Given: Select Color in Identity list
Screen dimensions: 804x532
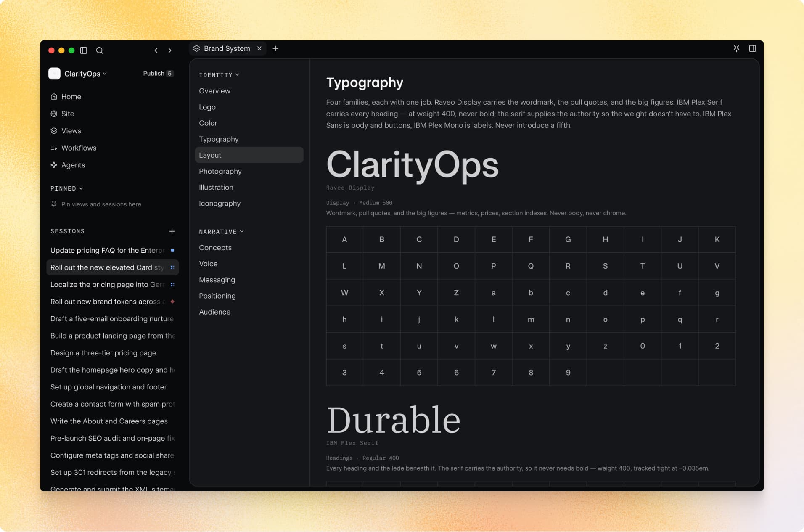Looking at the screenshot, I should [x=249, y=123].
